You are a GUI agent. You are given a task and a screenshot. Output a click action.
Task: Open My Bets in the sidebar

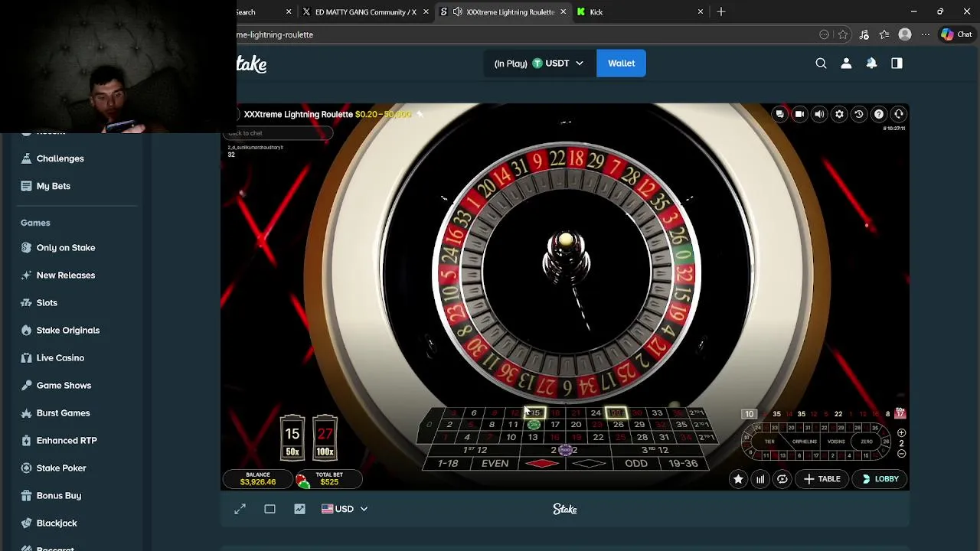click(x=53, y=186)
